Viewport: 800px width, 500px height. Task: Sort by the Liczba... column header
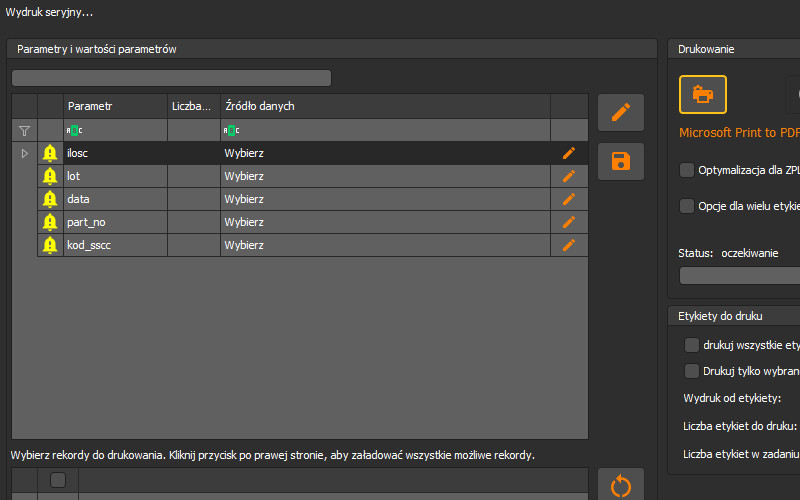tap(194, 106)
